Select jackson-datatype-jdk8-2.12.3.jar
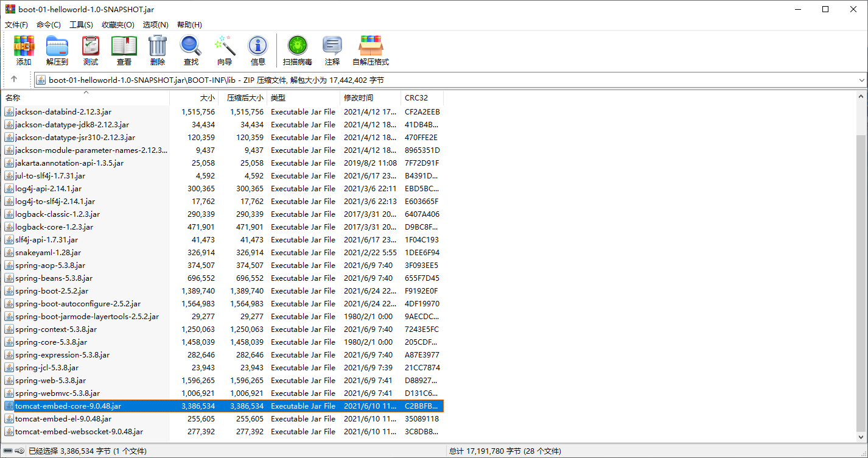Screen dimensions: 868x458 [x=72, y=124]
